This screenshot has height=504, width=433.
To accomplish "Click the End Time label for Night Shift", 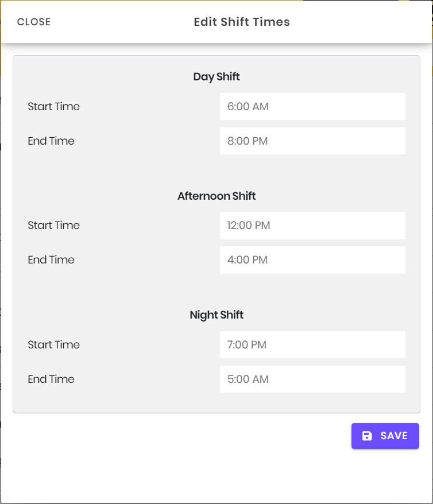I will tap(51, 379).
